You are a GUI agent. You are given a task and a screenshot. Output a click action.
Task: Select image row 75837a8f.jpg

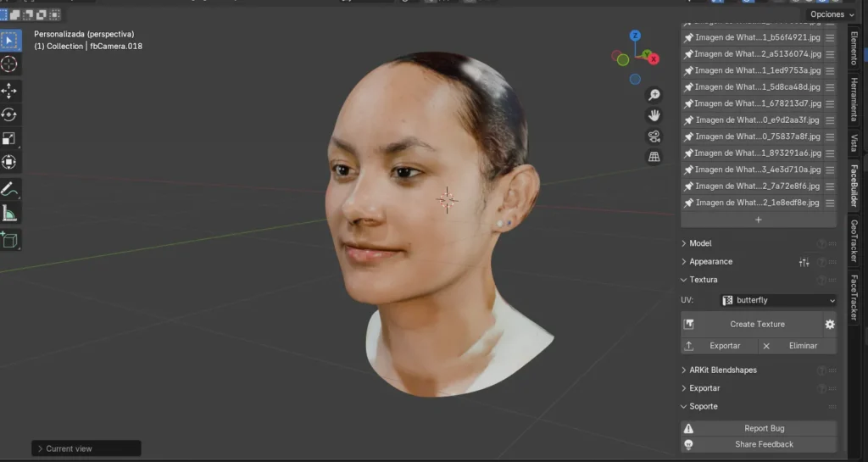point(759,136)
